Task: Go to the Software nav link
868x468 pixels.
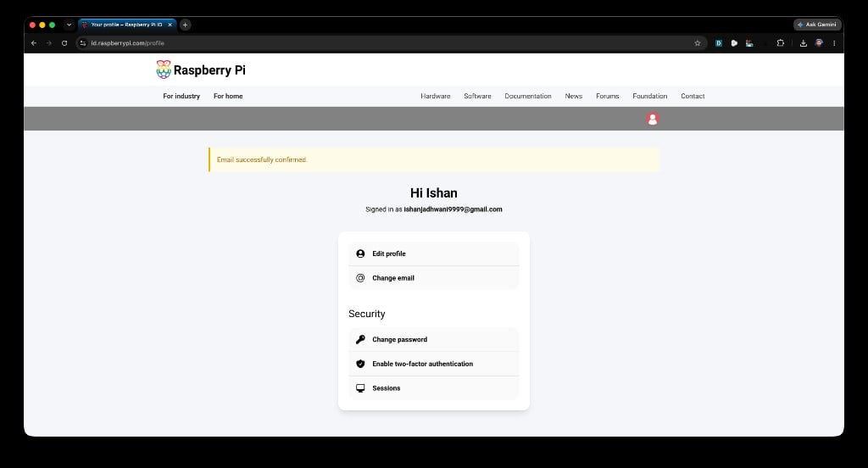Action: [x=478, y=96]
